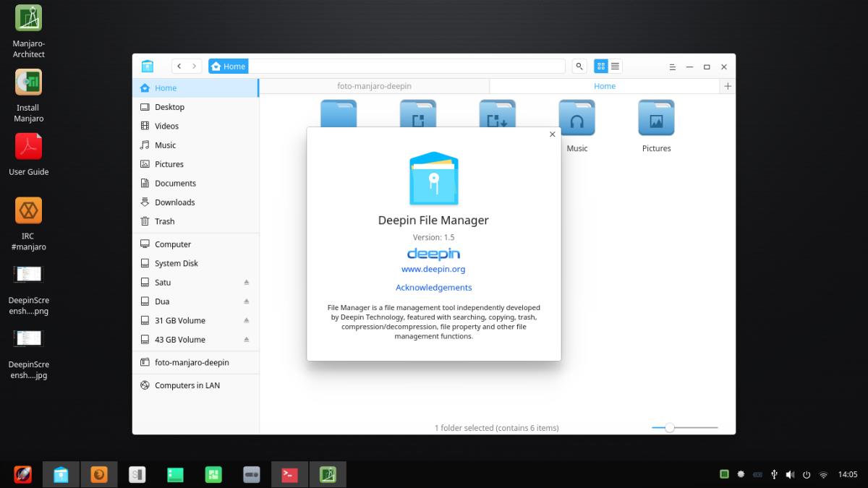Image resolution: width=868 pixels, height=488 pixels.
Task: Eject the Dua volume
Action: 246,301
